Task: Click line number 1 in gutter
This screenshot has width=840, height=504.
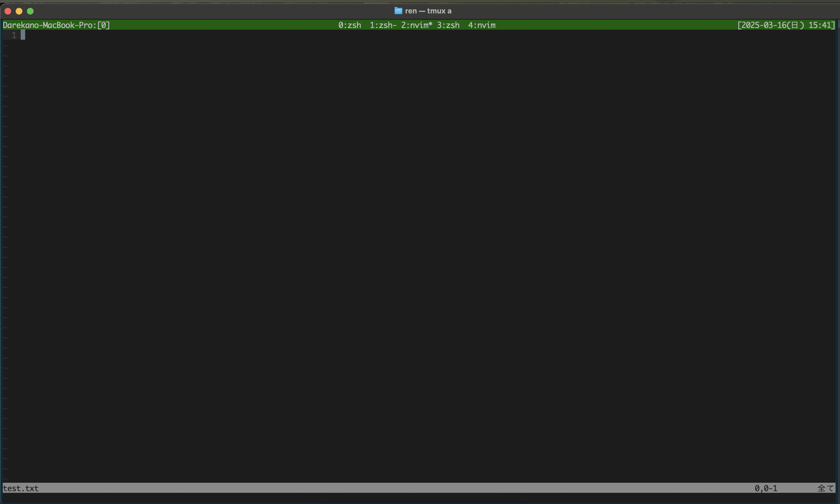Action: pyautogui.click(x=14, y=35)
